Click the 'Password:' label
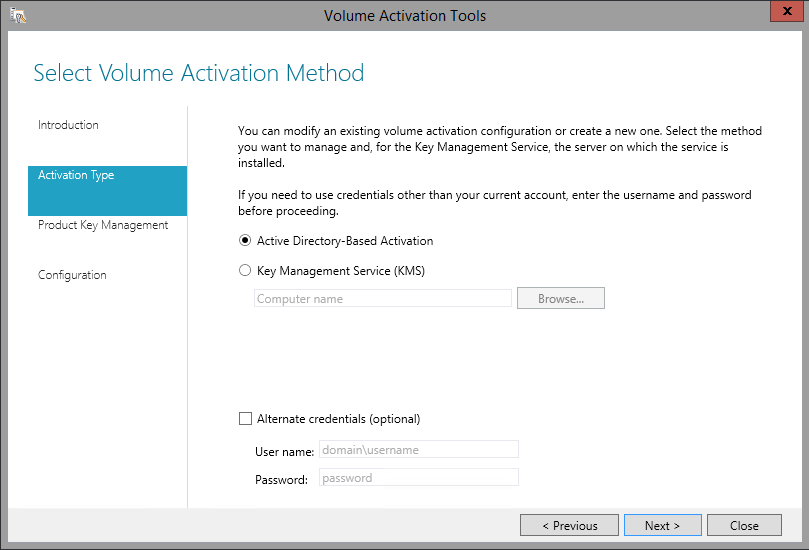The image size is (809, 550). (281, 479)
